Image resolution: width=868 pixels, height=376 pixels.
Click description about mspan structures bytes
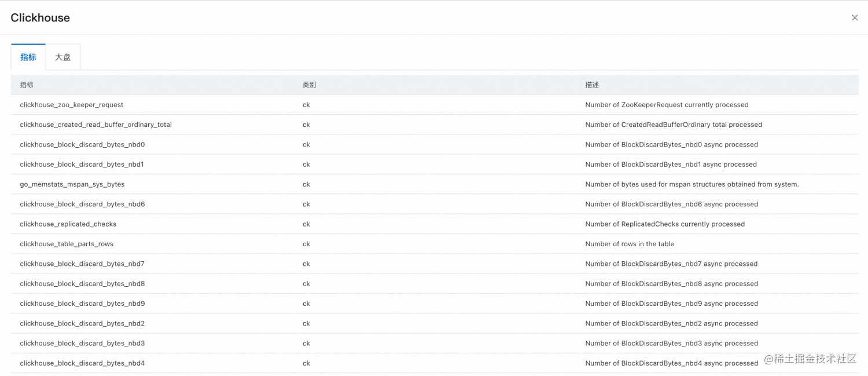pyautogui.click(x=692, y=184)
